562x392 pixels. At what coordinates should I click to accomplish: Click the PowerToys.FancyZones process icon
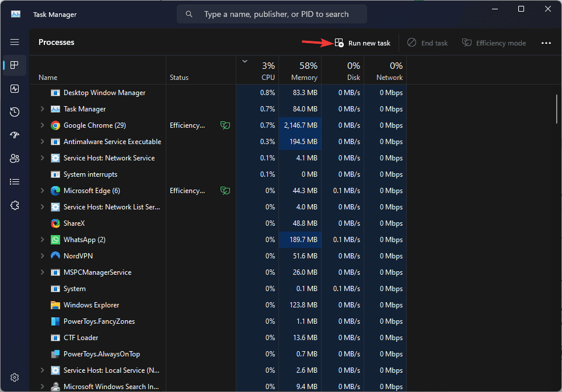(x=55, y=321)
